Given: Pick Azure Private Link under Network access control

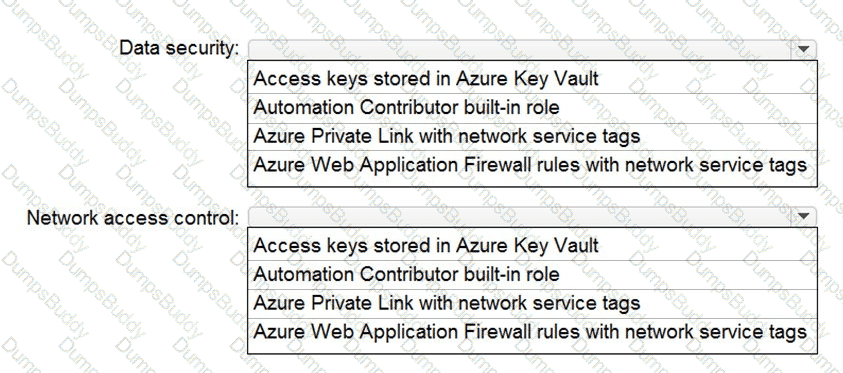Looking at the screenshot, I should tap(532, 303).
